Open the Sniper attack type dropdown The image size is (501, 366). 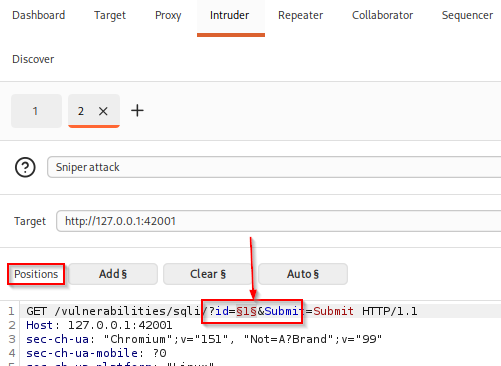point(274,167)
